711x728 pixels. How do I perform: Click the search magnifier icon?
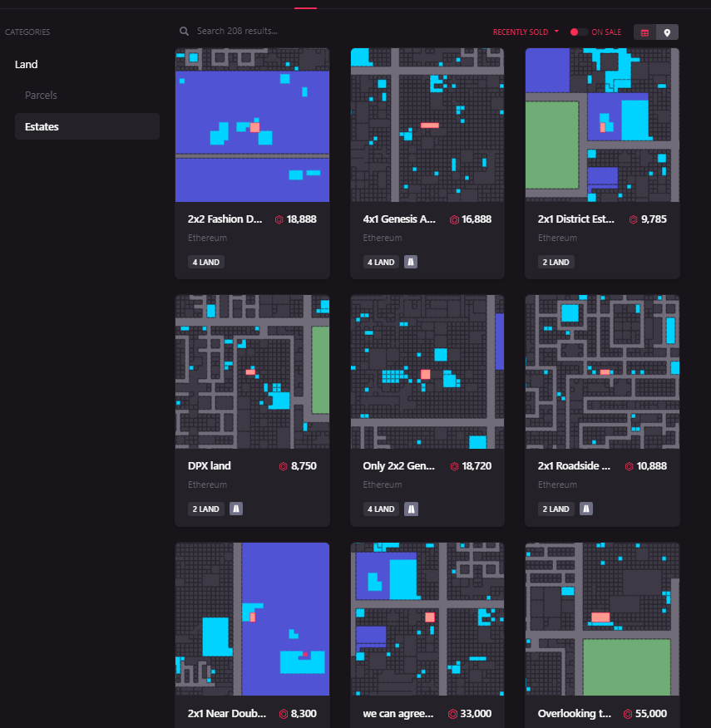click(x=185, y=32)
